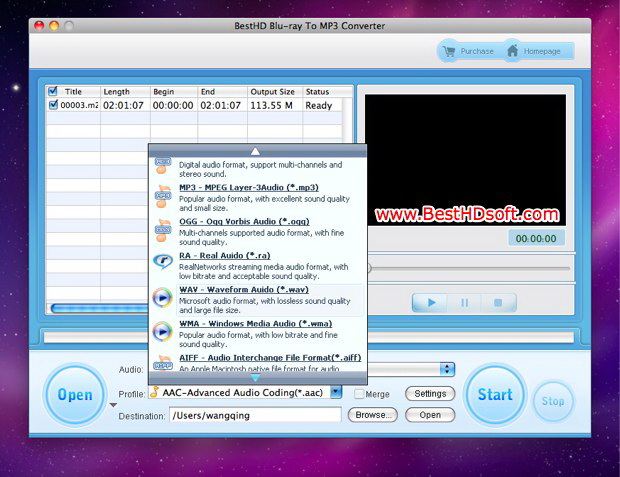This screenshot has width=620, height=477.
Task: Click the Start conversion button
Action: click(495, 394)
